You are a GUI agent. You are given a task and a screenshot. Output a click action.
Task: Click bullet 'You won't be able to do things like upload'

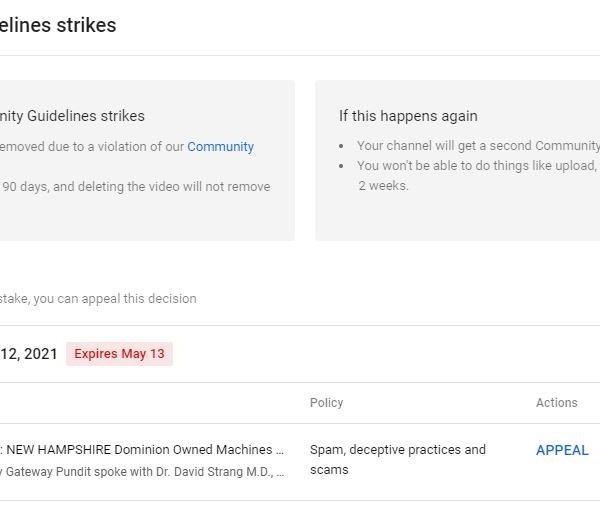coord(476,166)
